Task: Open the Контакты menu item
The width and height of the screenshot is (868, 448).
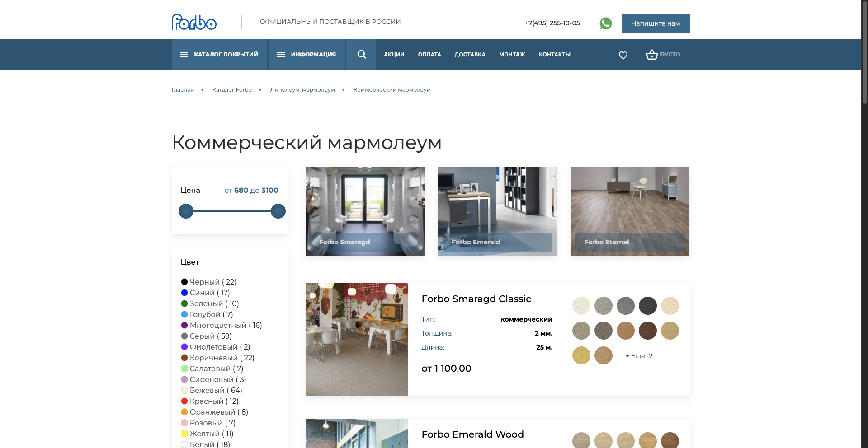Action: tap(555, 55)
